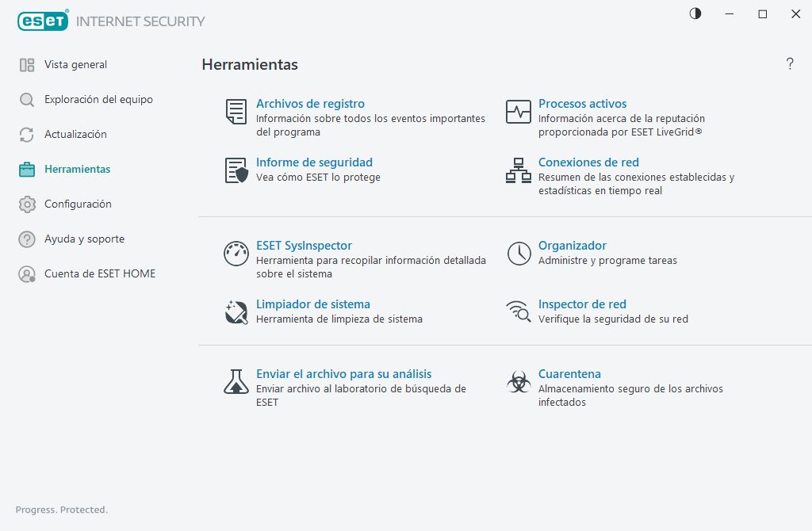Open the Enviar el archivo para su análisis link
This screenshot has width=812, height=531.
coord(343,374)
